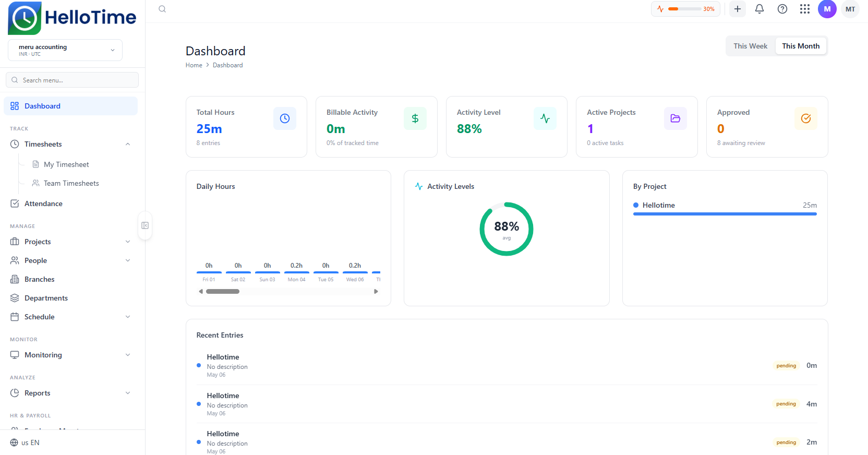
Task: Click the Team Timesheets people icon
Action: click(x=35, y=183)
